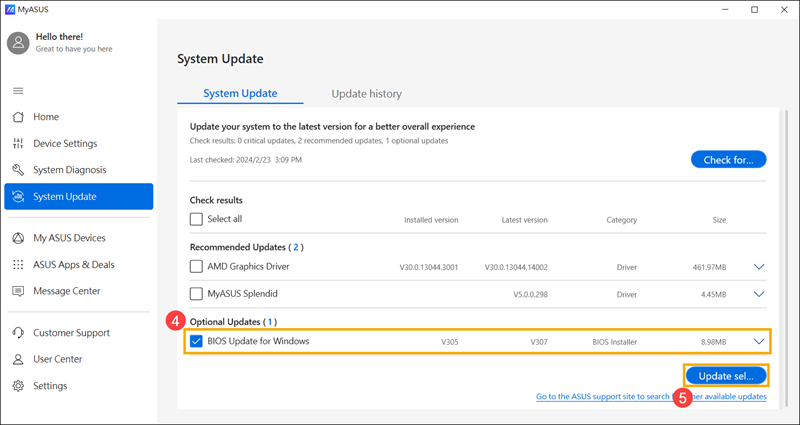The width and height of the screenshot is (800, 425).
Task: Open Message Center
Action: click(x=79, y=291)
